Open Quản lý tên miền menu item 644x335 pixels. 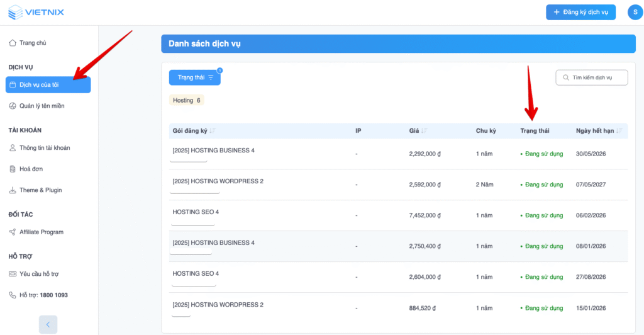[42, 106]
